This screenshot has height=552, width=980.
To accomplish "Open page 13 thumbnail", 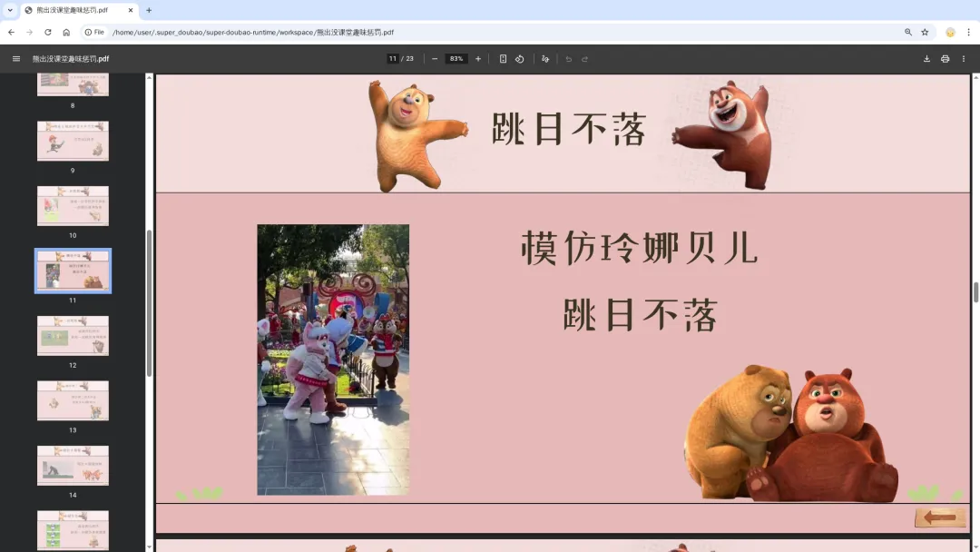I will [73, 400].
